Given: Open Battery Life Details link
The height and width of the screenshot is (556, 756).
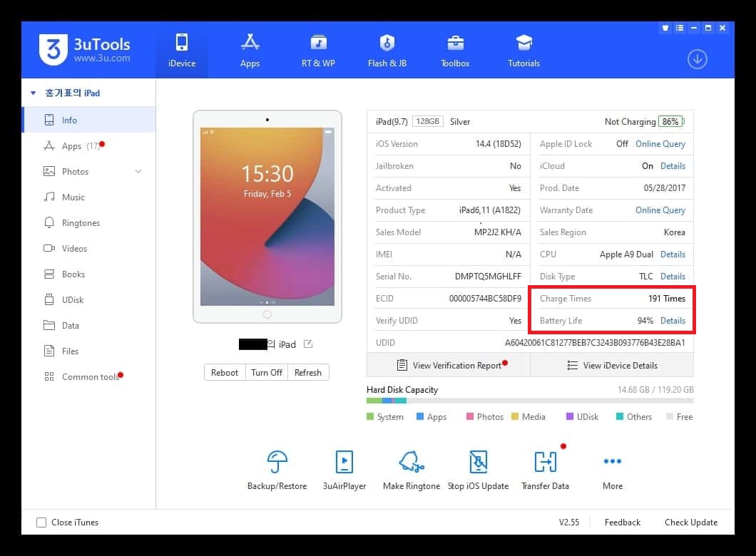Looking at the screenshot, I should pyautogui.click(x=673, y=321).
